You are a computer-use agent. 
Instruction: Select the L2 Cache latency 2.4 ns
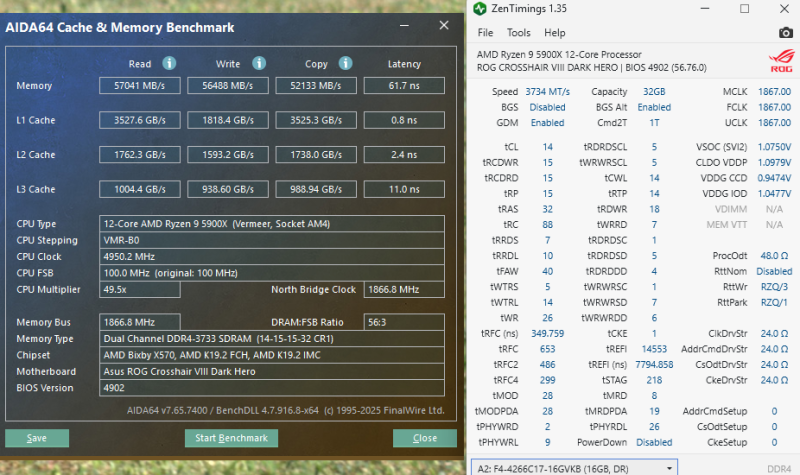pyautogui.click(x=404, y=155)
